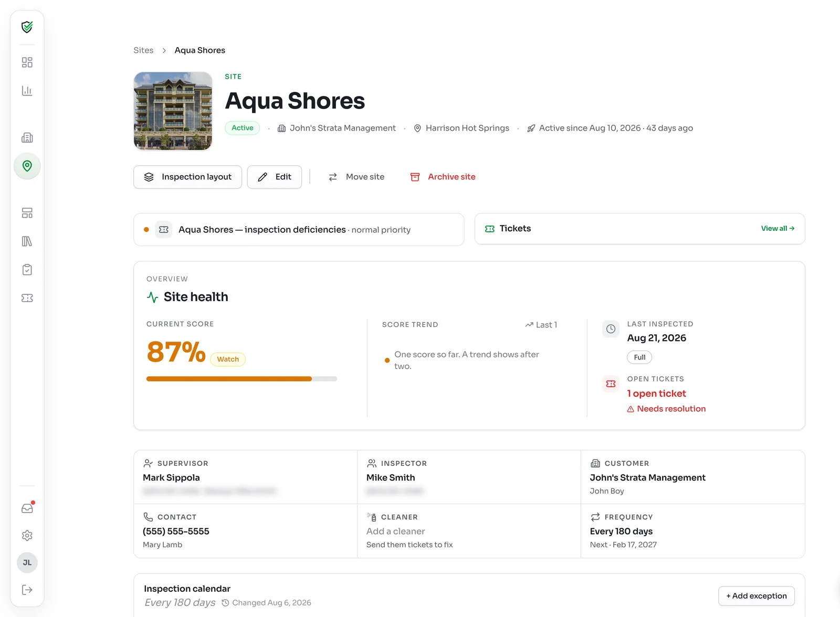This screenshot has height=617, width=840.
Task: Open the clipboard inspections sidebar icon
Action: coord(27,270)
